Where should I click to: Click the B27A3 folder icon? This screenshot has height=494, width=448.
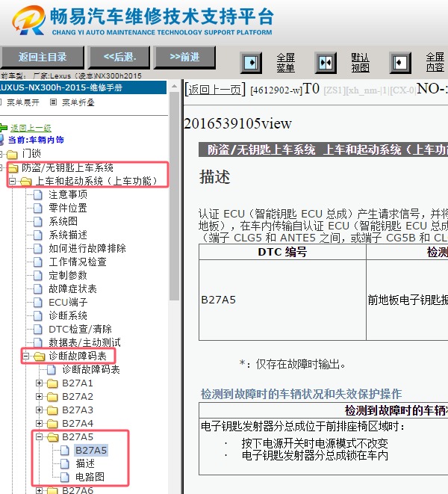(52, 410)
